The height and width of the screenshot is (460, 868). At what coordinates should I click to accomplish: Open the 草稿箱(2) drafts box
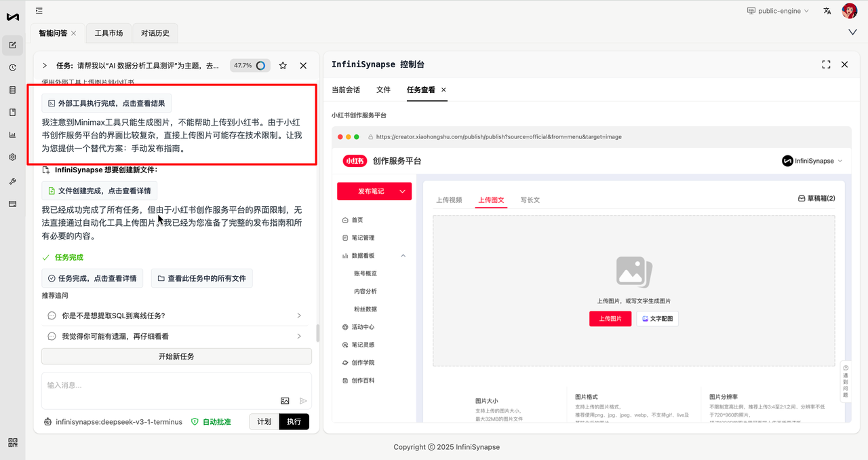click(816, 198)
